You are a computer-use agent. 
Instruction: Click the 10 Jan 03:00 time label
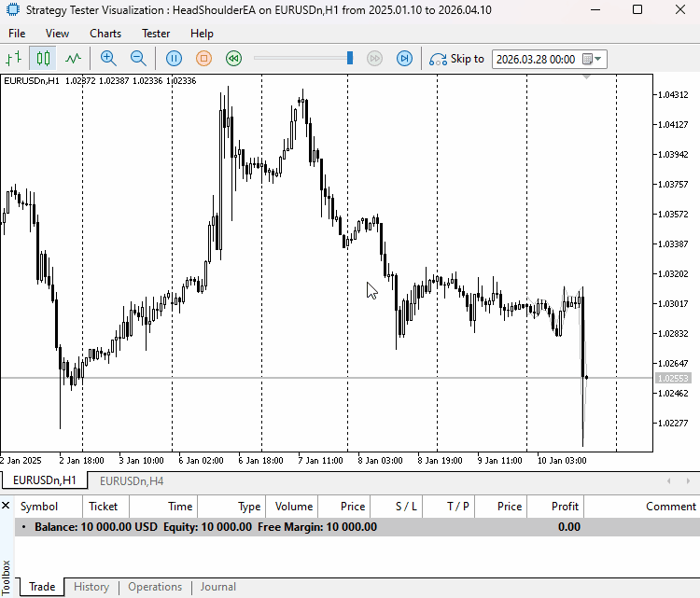[562, 461]
